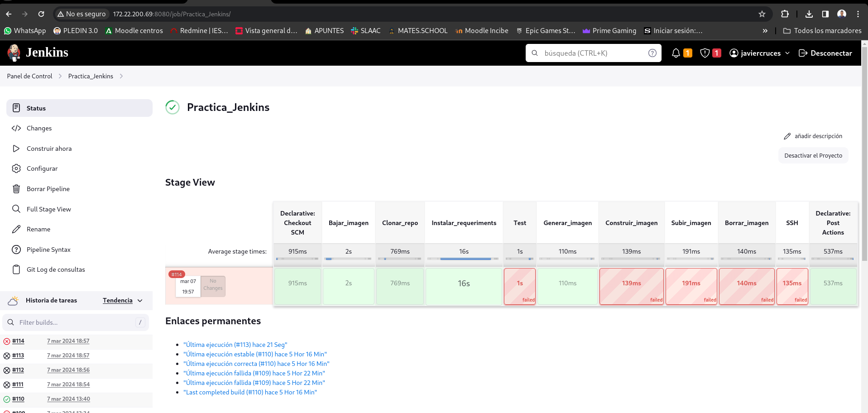
Task: Click the failed status icon for build #114
Action: 7,341
